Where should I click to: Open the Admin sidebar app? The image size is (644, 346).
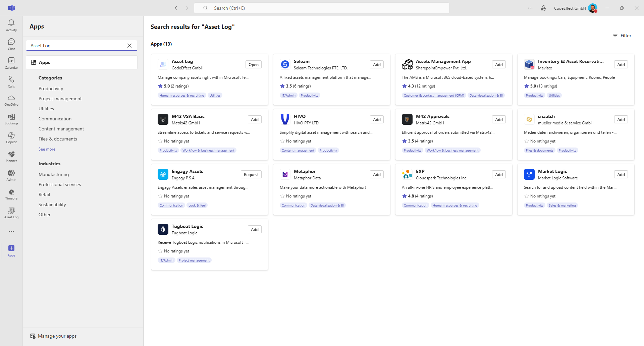11,176
